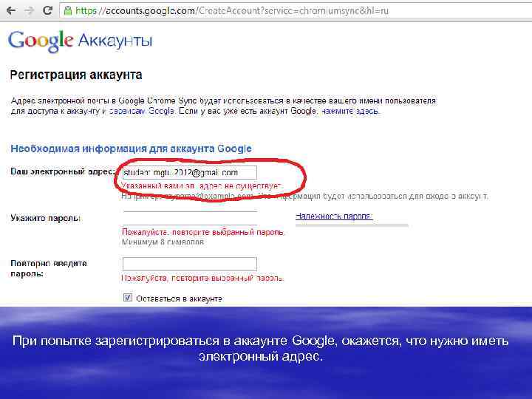The image size is (532, 399).
Task: Click the password strength indicator bar
Action: click(352, 225)
